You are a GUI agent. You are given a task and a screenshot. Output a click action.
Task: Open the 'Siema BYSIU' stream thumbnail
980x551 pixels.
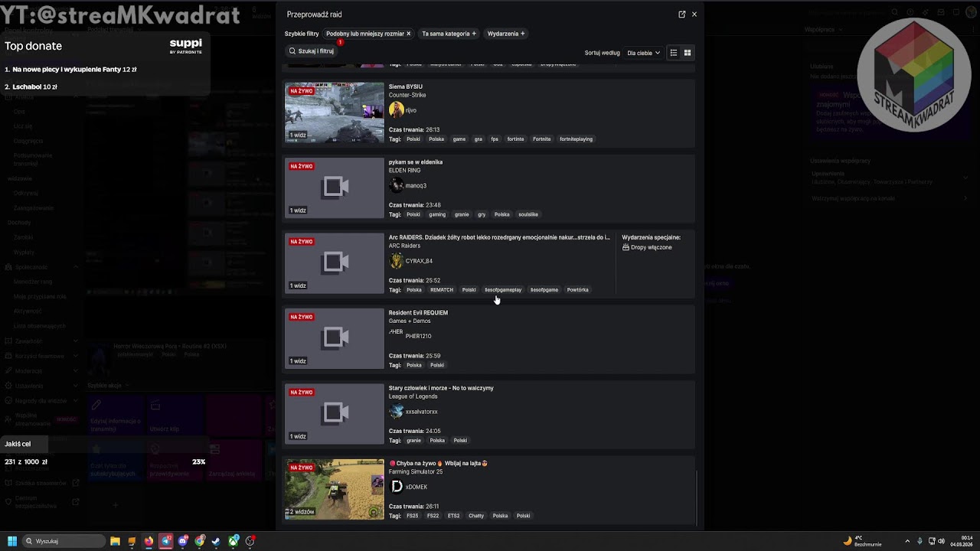[x=335, y=112]
